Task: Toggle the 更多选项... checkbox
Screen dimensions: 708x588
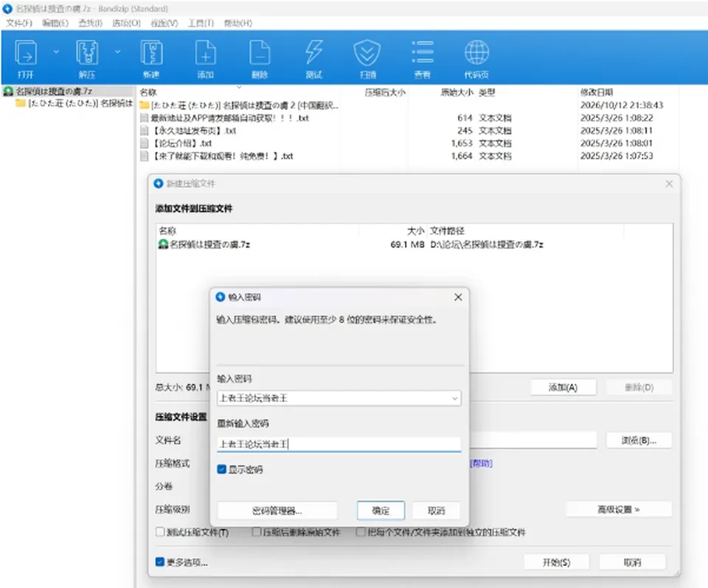Action: click(x=159, y=561)
